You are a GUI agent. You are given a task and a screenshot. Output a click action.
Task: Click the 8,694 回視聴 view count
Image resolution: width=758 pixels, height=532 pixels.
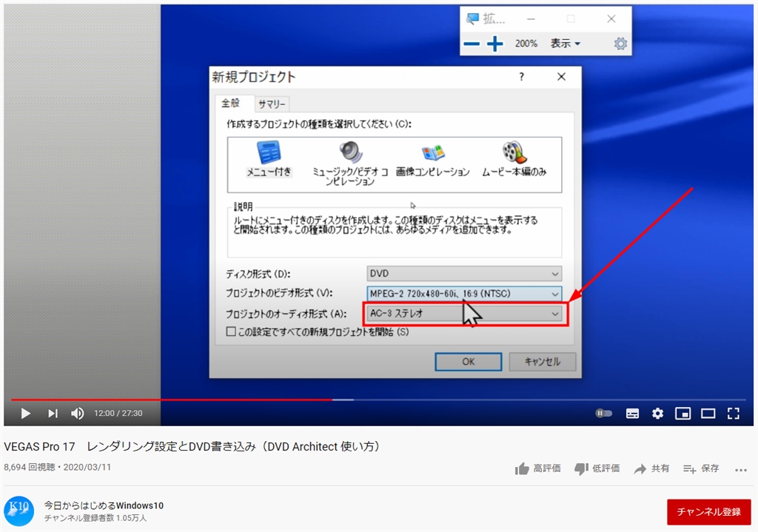click(30, 467)
